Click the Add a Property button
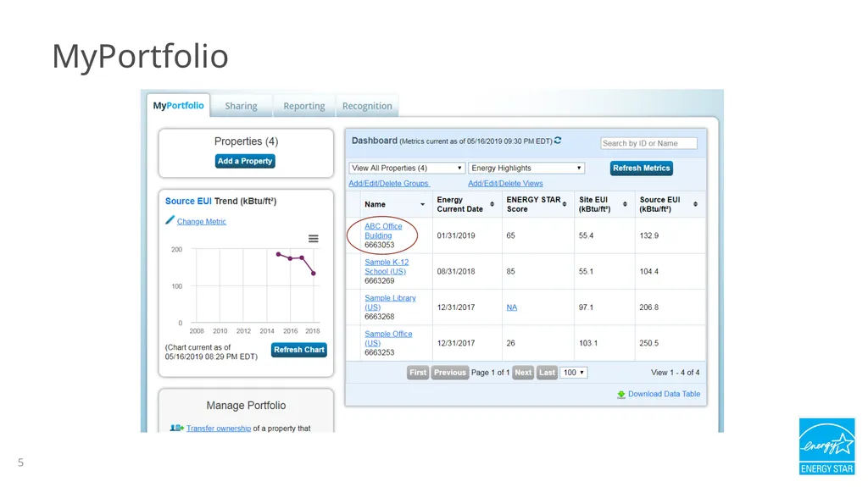Viewport: 868px width, 487px height. [245, 161]
